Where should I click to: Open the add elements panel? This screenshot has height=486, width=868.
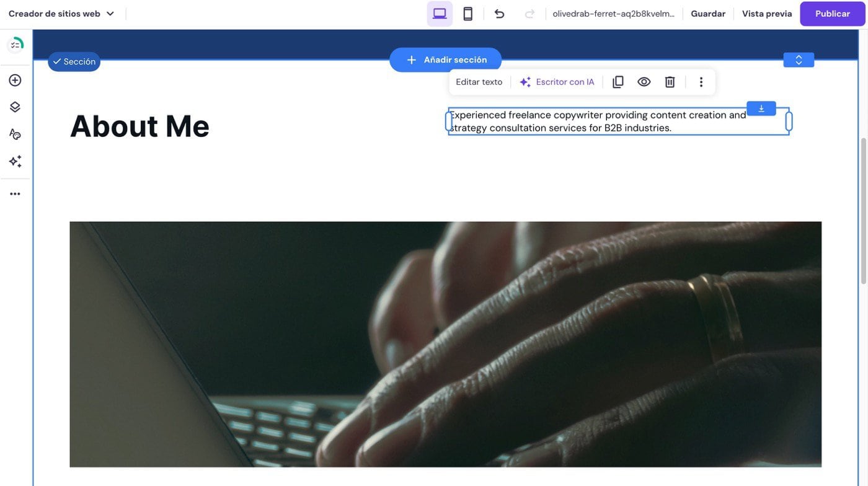15,80
